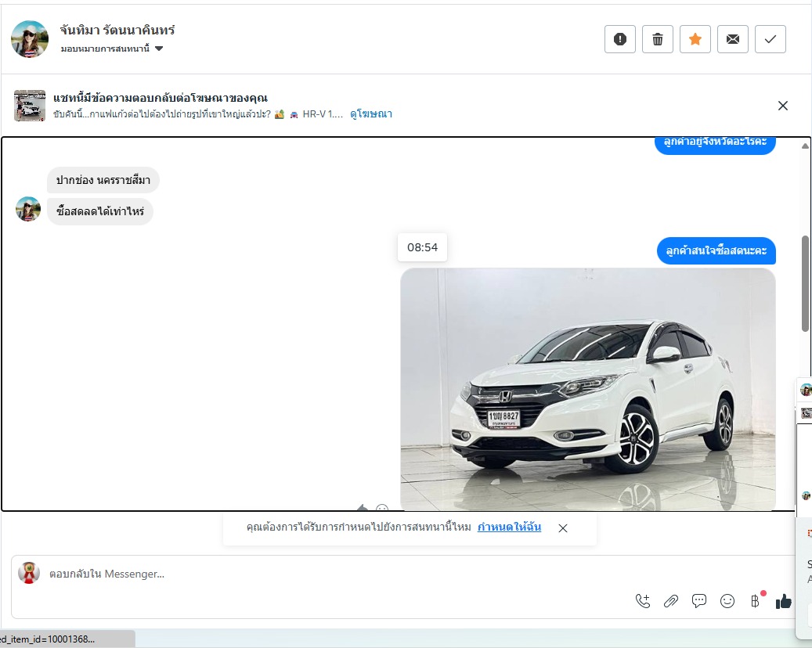812x648 pixels.
Task: Mark conversation unread with envelope icon
Action: (733, 39)
